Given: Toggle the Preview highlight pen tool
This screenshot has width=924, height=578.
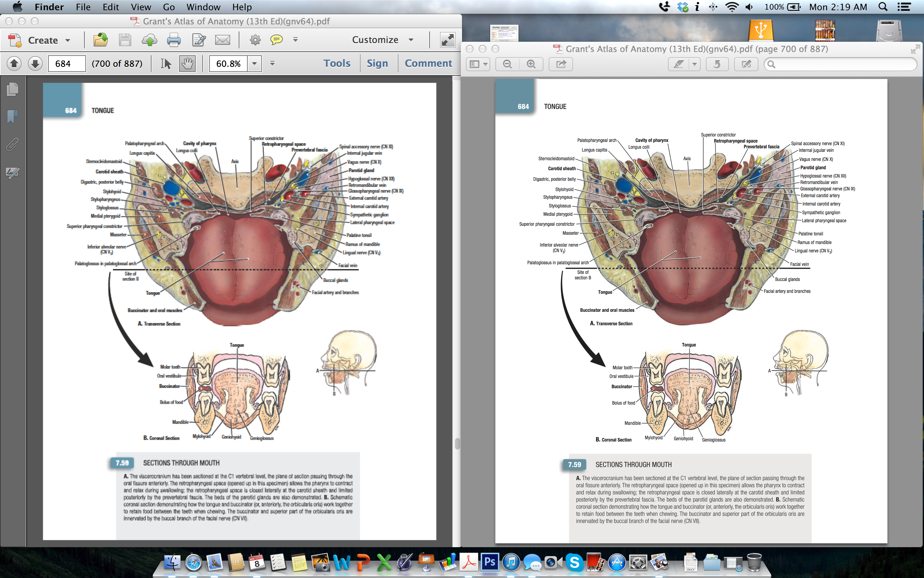Looking at the screenshot, I should pos(679,64).
